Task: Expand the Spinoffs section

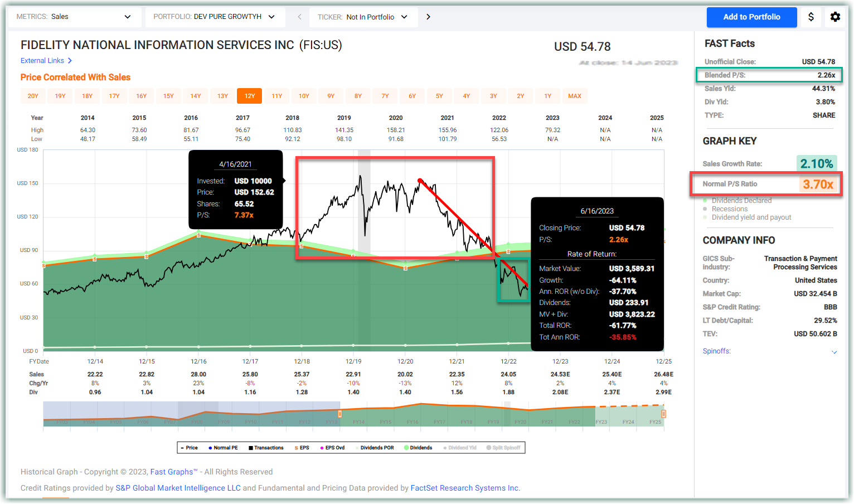Action: click(x=770, y=351)
